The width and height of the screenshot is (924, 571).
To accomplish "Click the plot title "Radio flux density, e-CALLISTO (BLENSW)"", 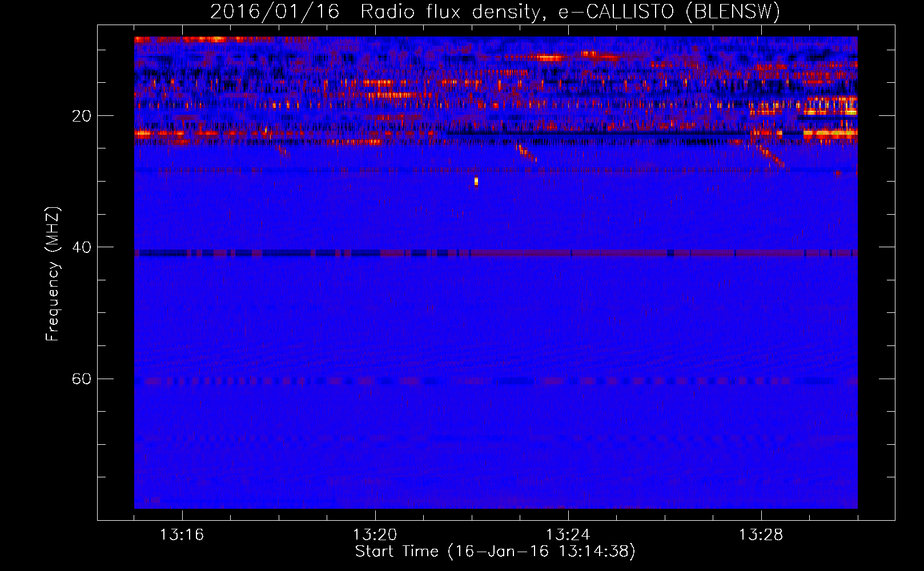I will 570,11.
